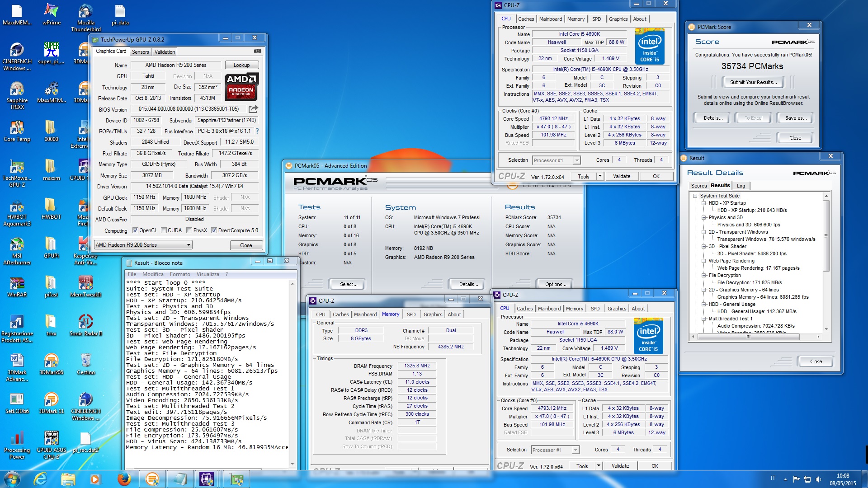Open the Formato menu in Blocco note
Screen dimensions: 868x488
pyautogui.click(x=180, y=274)
